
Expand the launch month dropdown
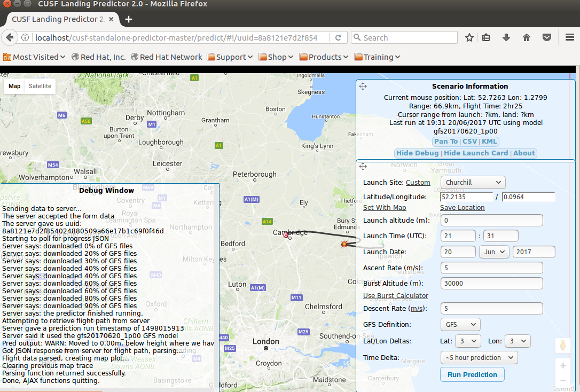[x=493, y=252]
